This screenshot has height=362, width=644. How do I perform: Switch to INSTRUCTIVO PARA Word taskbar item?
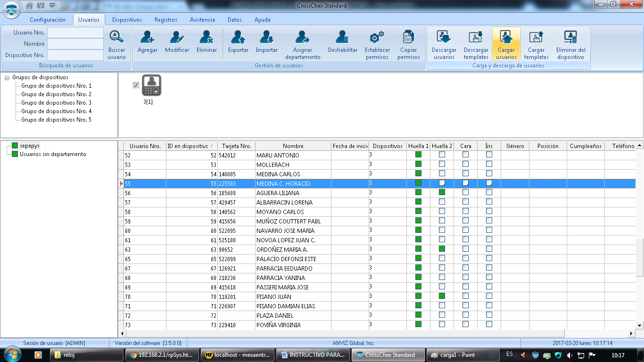coord(313,354)
